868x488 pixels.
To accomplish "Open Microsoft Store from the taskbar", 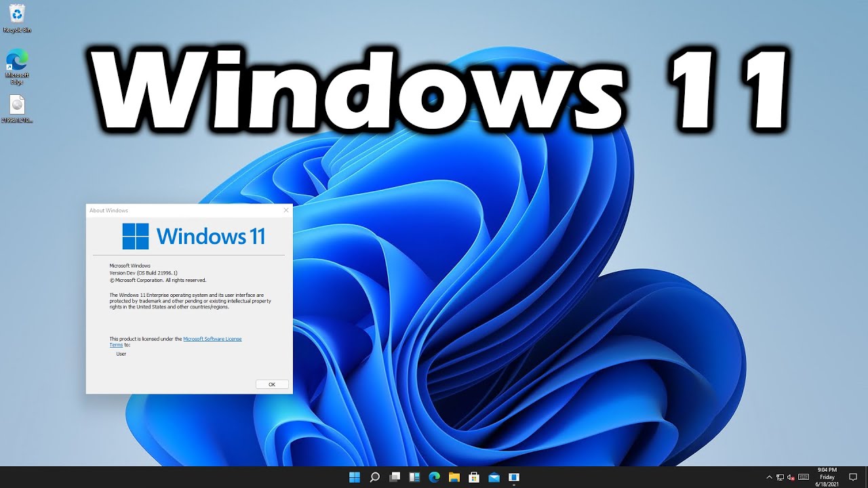I will coord(474,477).
